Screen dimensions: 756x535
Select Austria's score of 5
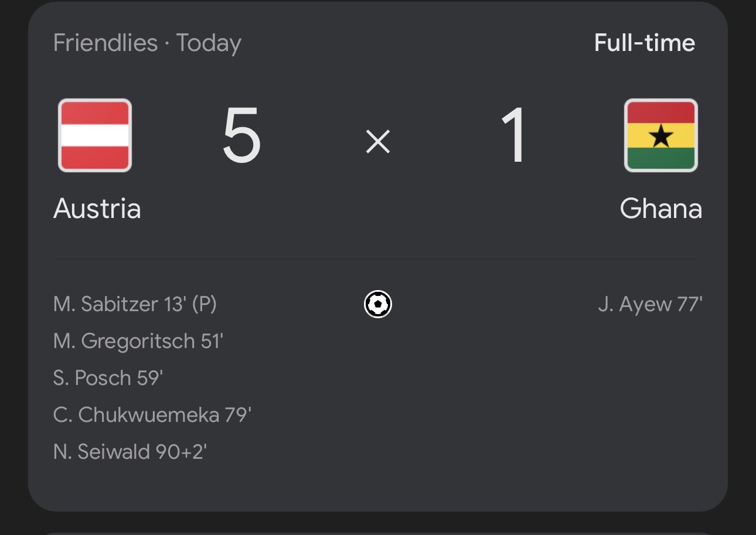pyautogui.click(x=241, y=137)
